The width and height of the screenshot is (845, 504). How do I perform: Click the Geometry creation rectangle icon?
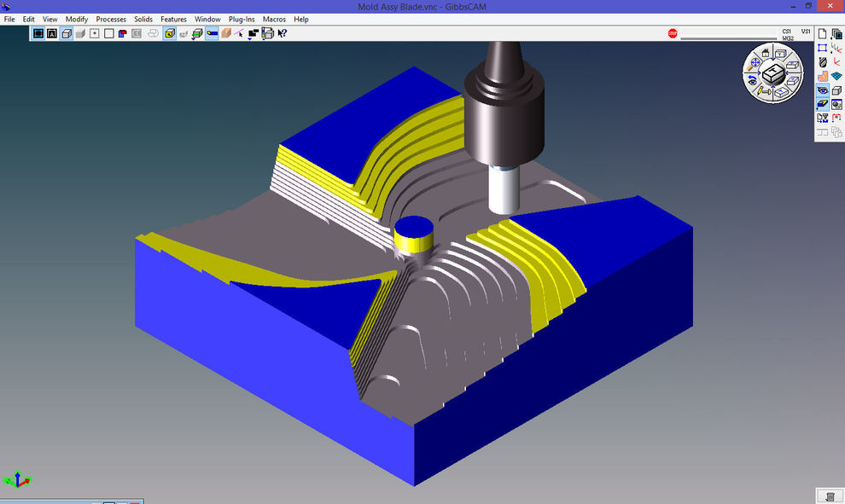pyautogui.click(x=823, y=48)
